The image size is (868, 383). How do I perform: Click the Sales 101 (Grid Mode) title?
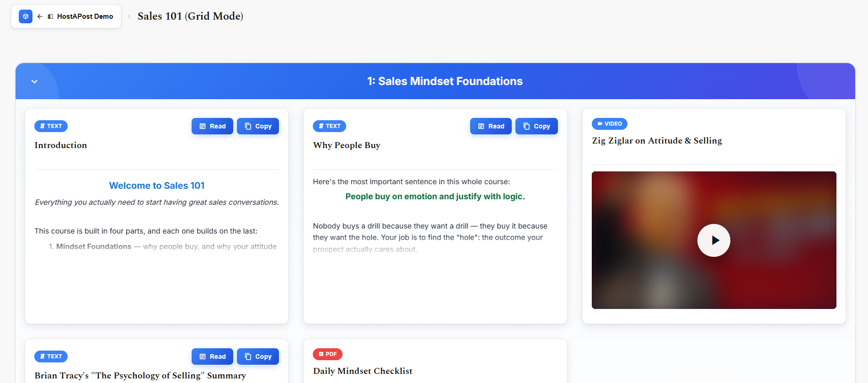pyautogui.click(x=190, y=16)
